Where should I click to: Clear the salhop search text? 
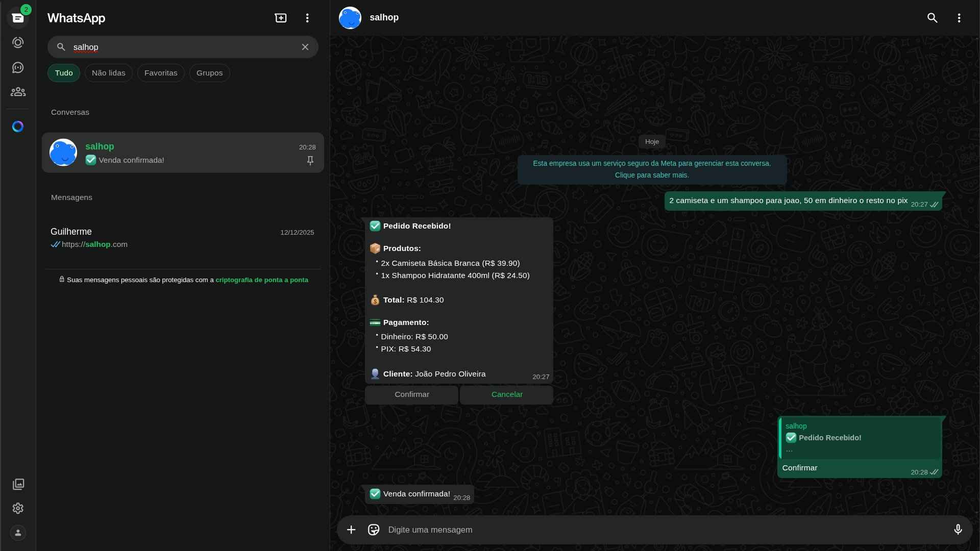pos(305,47)
